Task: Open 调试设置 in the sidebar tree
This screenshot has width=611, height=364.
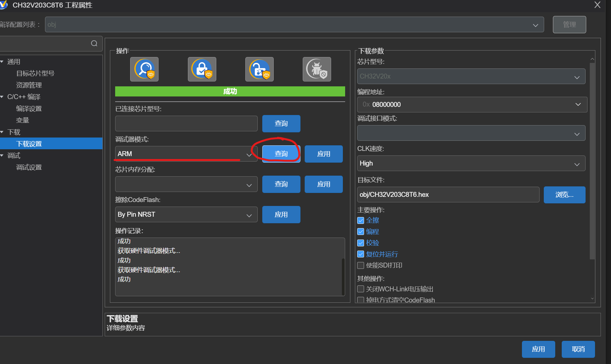Action: (29, 167)
